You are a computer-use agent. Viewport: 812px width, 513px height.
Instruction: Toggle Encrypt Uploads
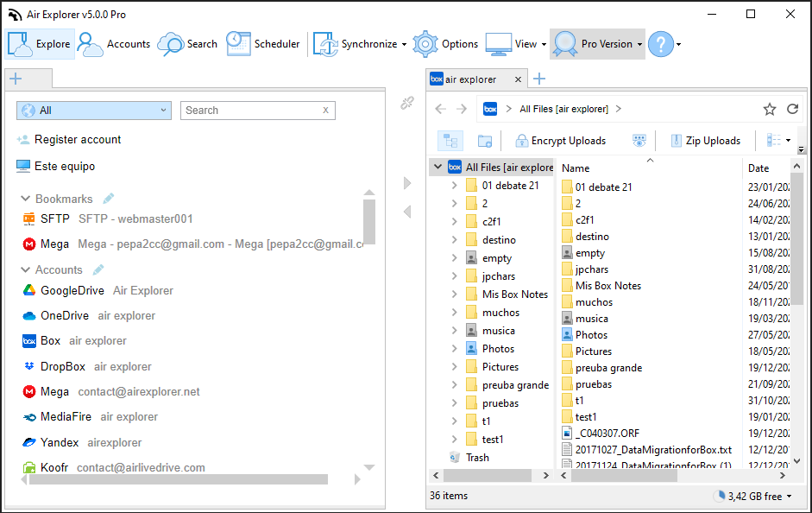tap(560, 141)
